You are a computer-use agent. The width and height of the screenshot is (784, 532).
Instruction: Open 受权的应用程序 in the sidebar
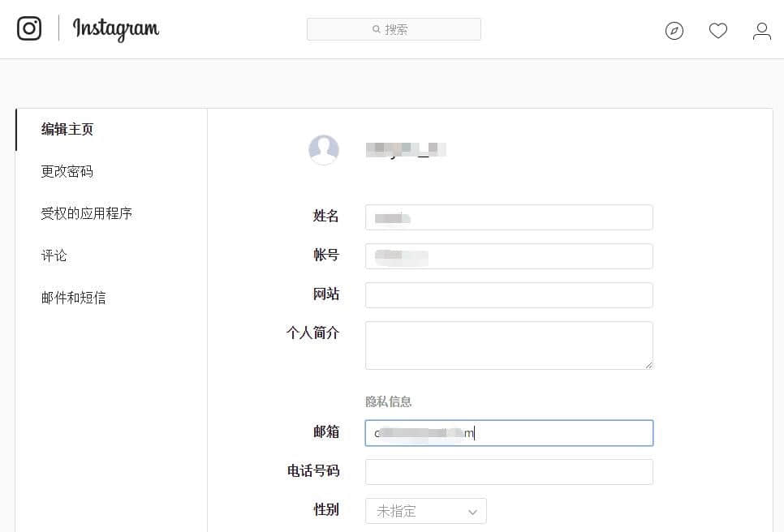(87, 213)
